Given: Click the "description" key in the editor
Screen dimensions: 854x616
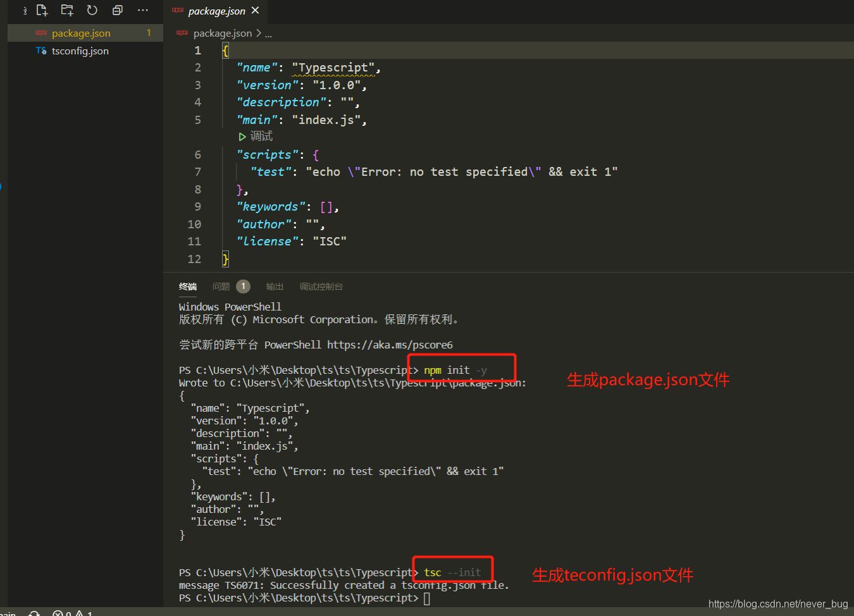Looking at the screenshot, I should [x=281, y=102].
